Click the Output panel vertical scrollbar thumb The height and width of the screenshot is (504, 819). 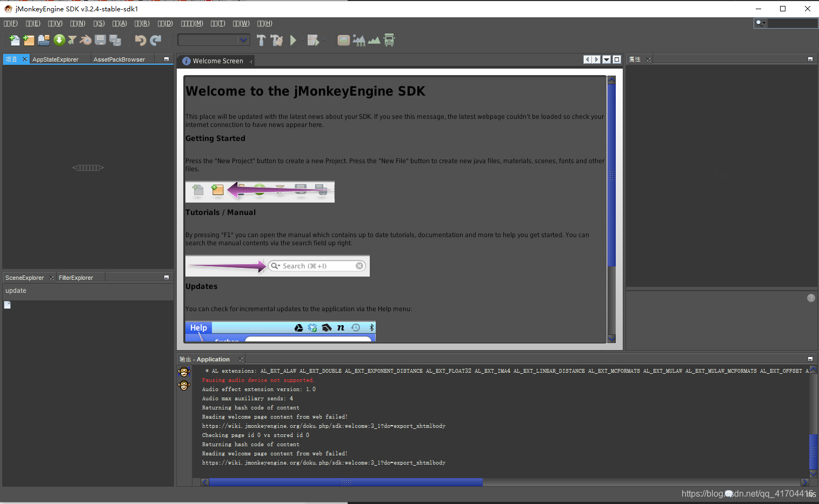pyautogui.click(x=813, y=452)
